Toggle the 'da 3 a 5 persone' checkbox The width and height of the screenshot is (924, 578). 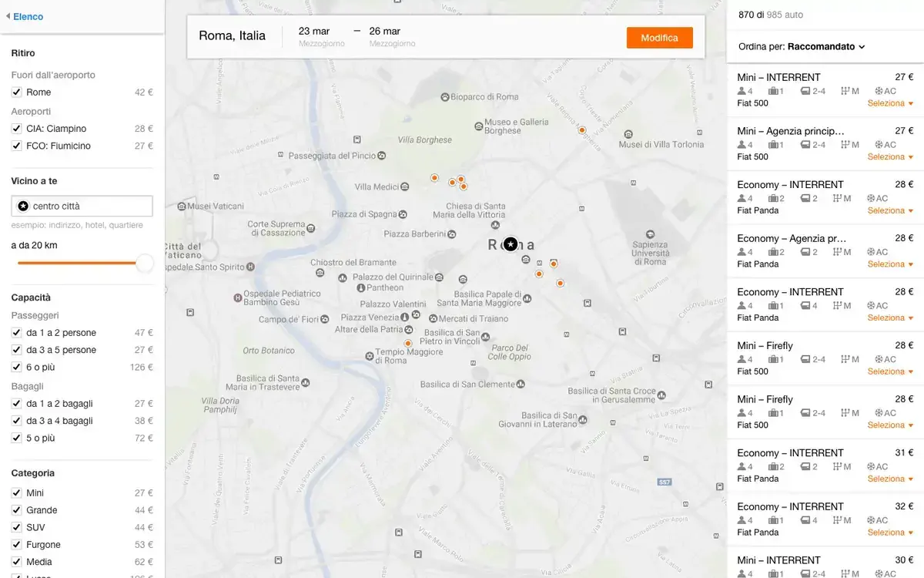point(16,351)
